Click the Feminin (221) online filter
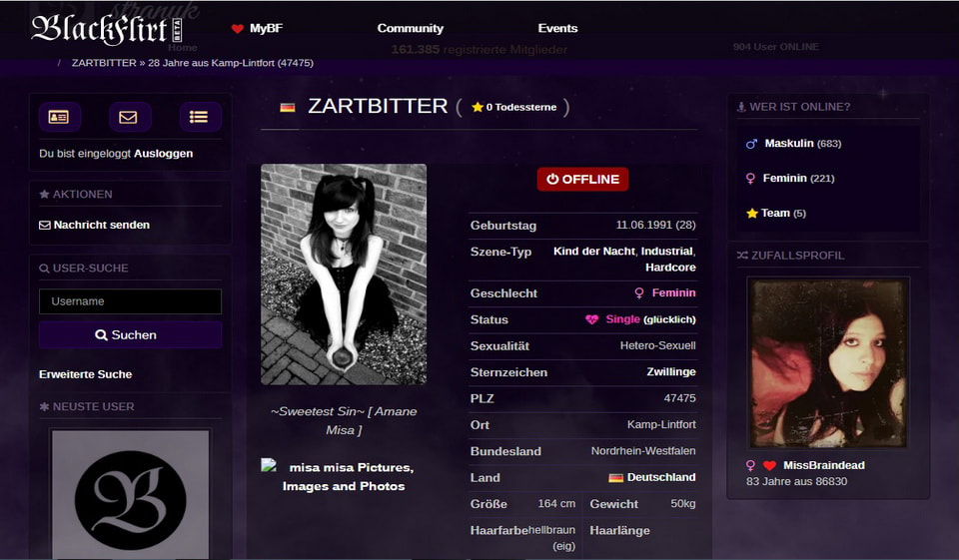Image resolution: width=959 pixels, height=560 pixels. 798,179
